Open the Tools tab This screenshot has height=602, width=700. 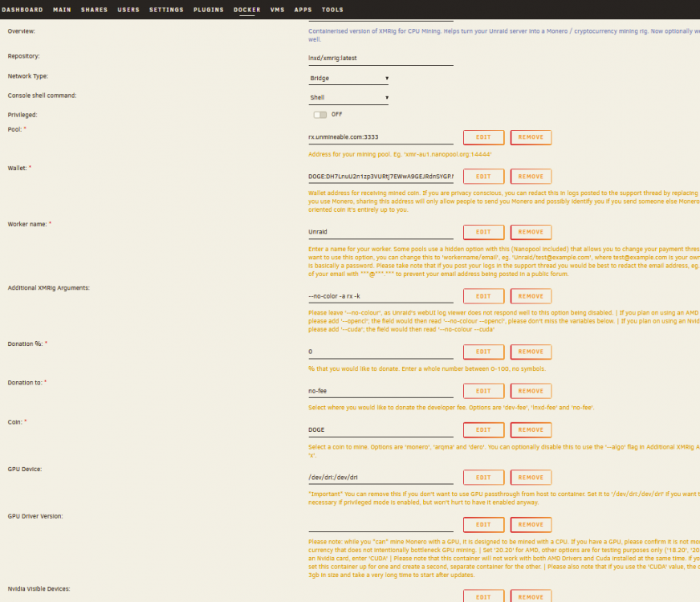coord(332,10)
